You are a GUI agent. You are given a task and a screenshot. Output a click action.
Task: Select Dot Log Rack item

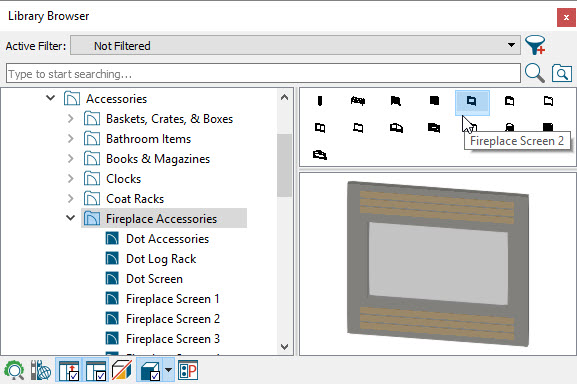(161, 259)
